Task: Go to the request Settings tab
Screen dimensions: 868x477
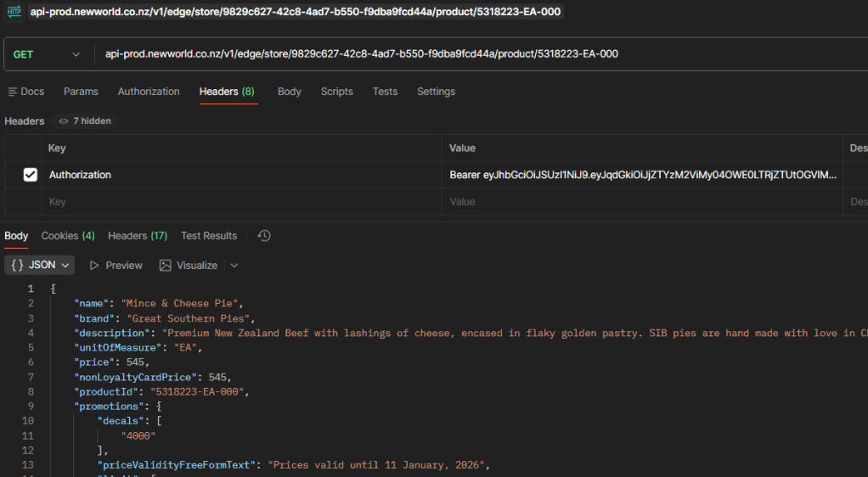Action: 436,92
